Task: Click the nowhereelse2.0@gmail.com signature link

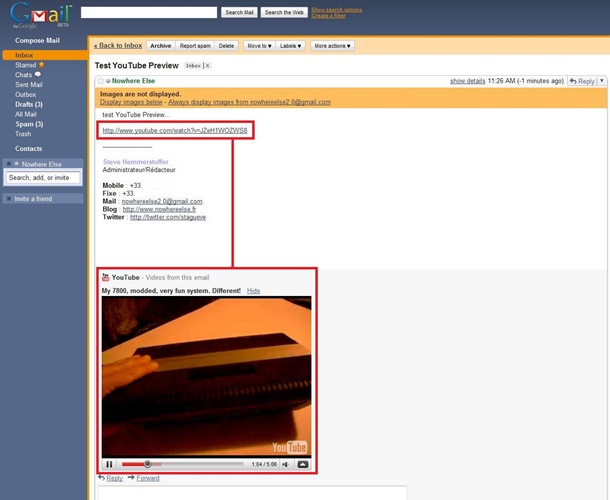Action: [x=162, y=201]
